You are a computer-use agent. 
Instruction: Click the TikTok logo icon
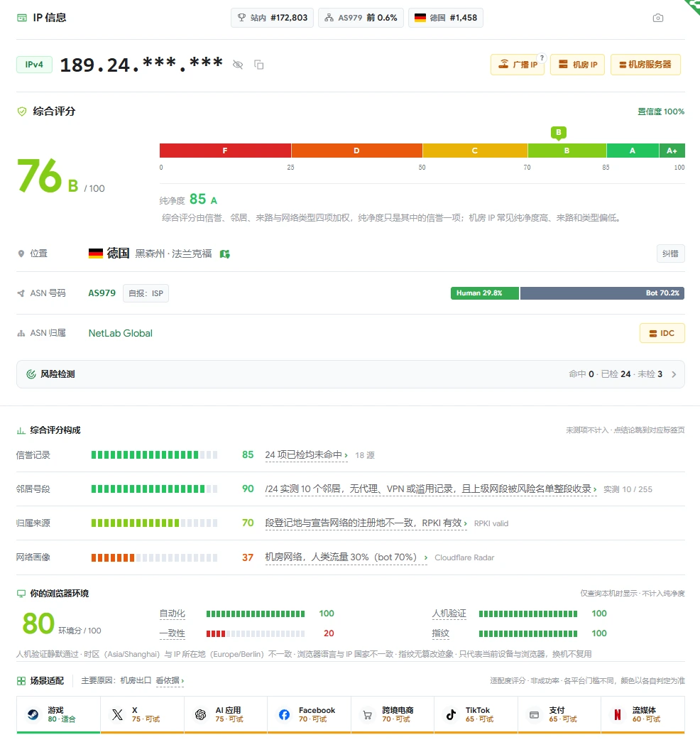451,714
